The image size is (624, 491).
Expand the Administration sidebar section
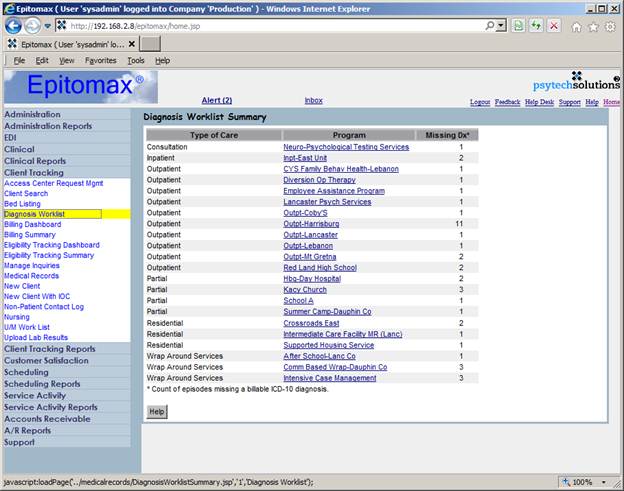point(32,115)
